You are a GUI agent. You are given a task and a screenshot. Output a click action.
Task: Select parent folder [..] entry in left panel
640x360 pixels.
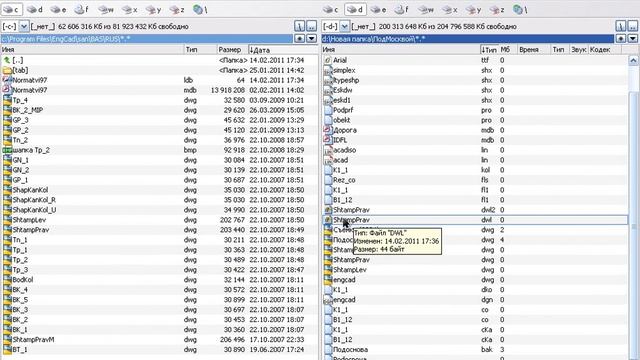(x=159, y=60)
